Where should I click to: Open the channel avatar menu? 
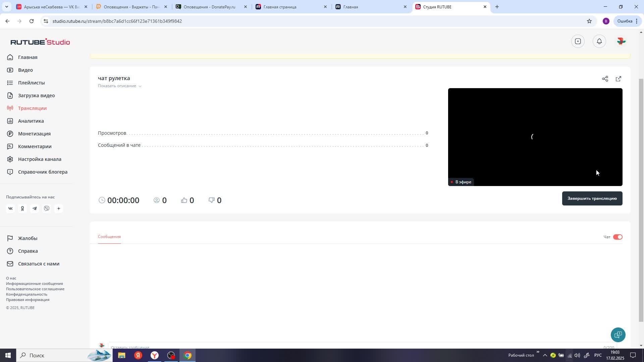coord(621,41)
